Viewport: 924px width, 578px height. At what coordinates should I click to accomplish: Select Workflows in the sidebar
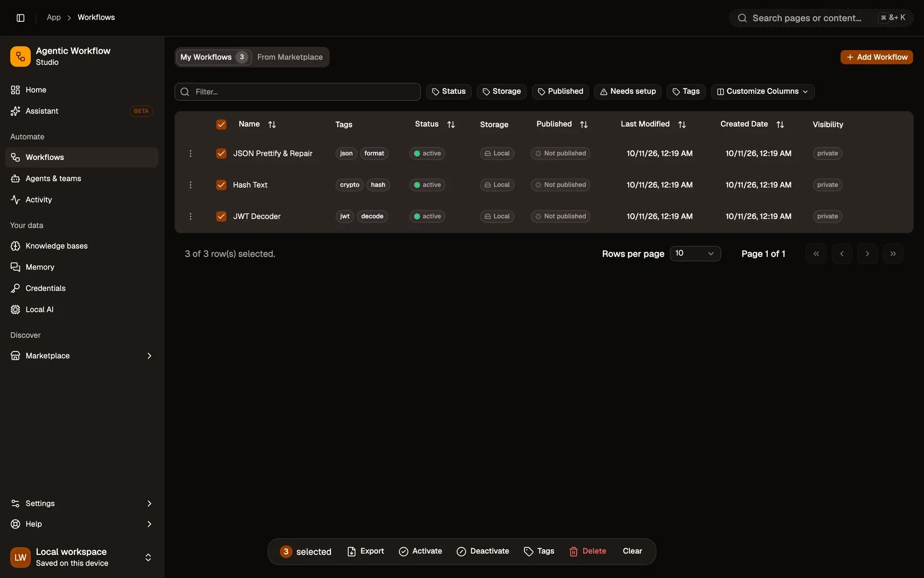tap(82, 157)
